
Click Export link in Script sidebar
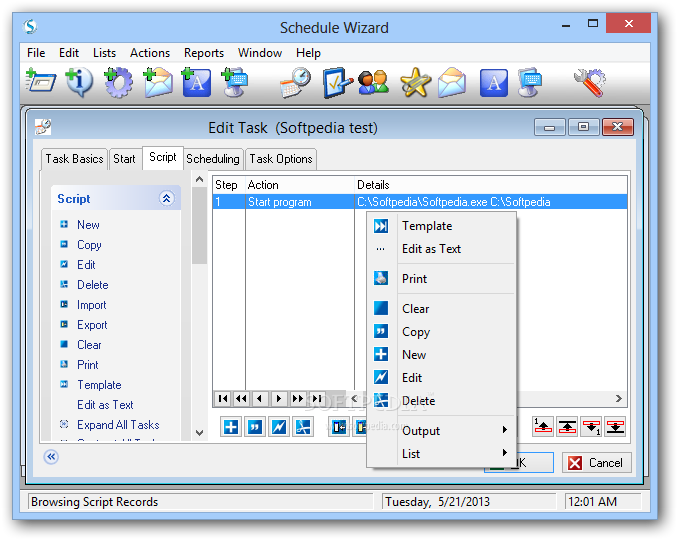pos(92,325)
